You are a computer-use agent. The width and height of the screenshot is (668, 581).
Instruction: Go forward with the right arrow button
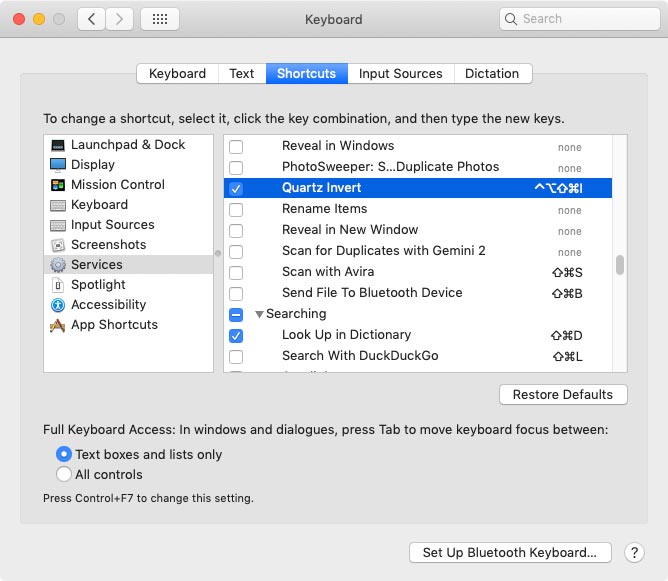(x=119, y=19)
